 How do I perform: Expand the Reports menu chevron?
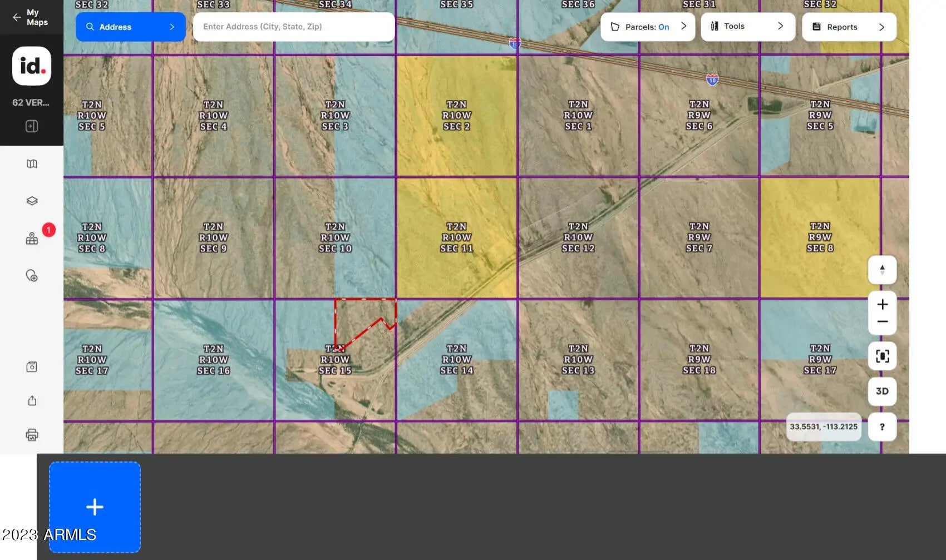(881, 27)
